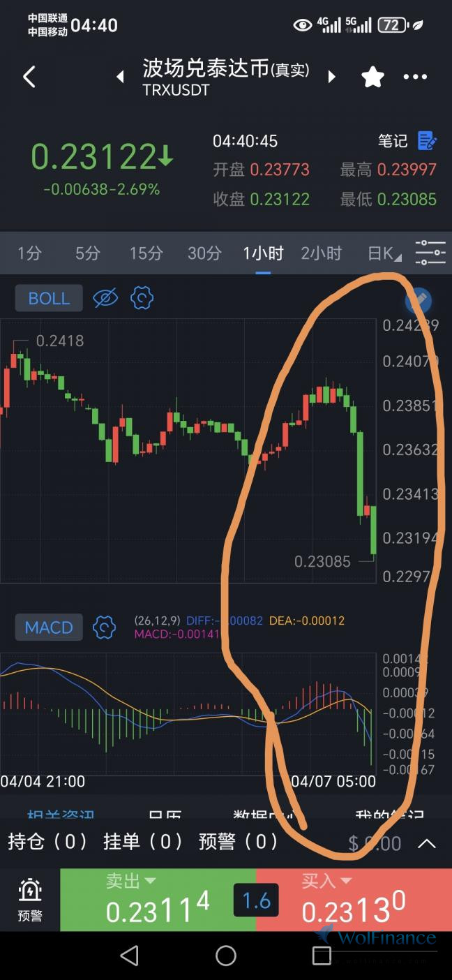Open chart settings sliders icon
452x980 pixels.
click(x=430, y=252)
